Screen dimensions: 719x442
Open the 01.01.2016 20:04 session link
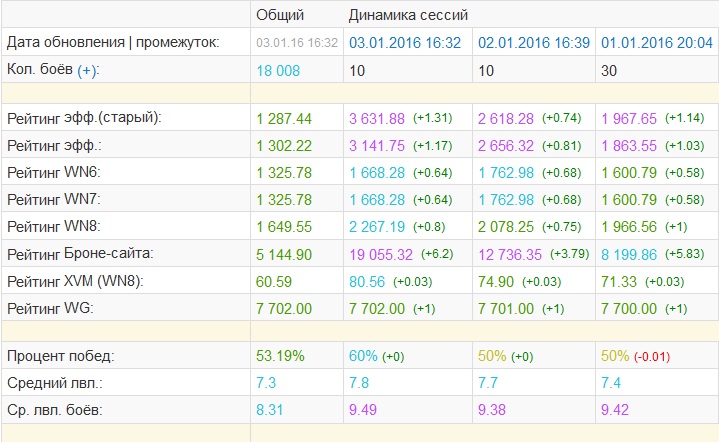(657, 43)
